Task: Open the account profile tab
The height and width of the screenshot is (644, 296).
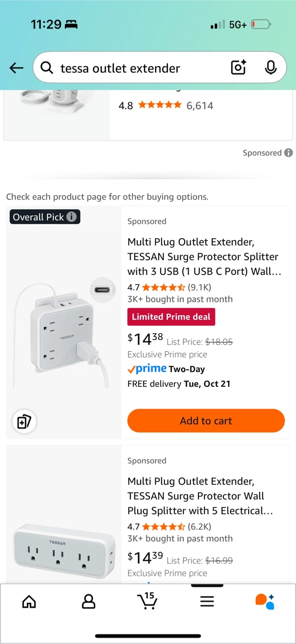Action: point(89,602)
